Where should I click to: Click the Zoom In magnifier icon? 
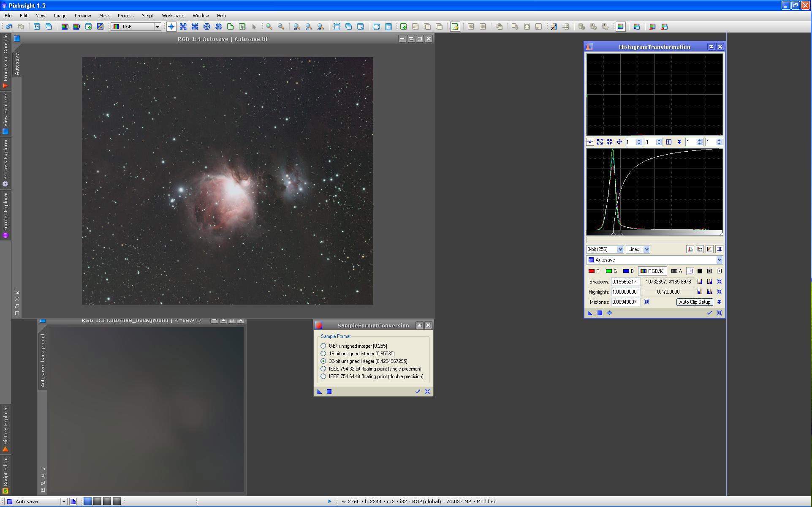coord(269,27)
